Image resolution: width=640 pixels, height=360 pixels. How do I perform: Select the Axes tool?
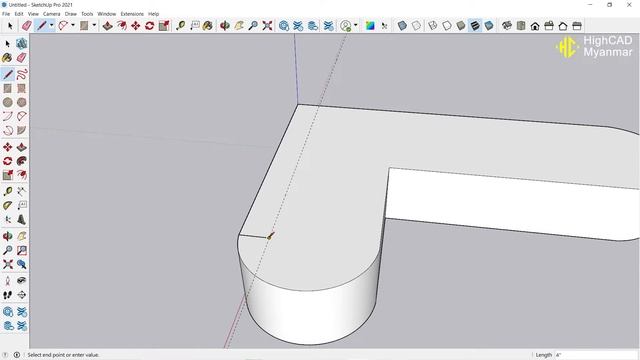click(x=8, y=220)
